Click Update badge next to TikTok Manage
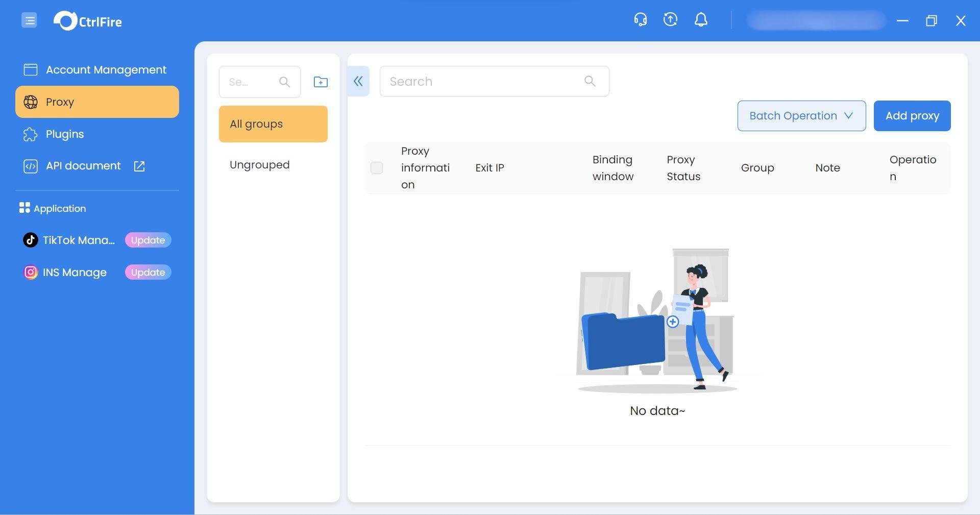980x515 pixels. tap(148, 240)
